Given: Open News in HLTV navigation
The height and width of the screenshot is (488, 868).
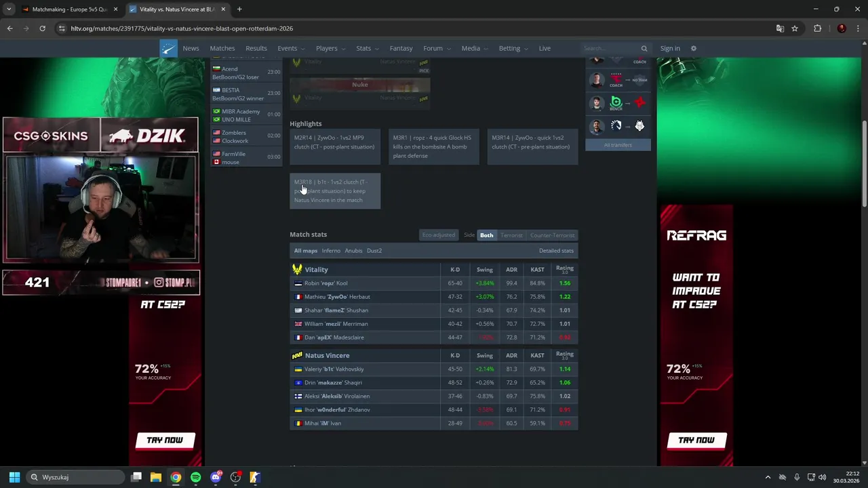Looking at the screenshot, I should pyautogui.click(x=191, y=48).
